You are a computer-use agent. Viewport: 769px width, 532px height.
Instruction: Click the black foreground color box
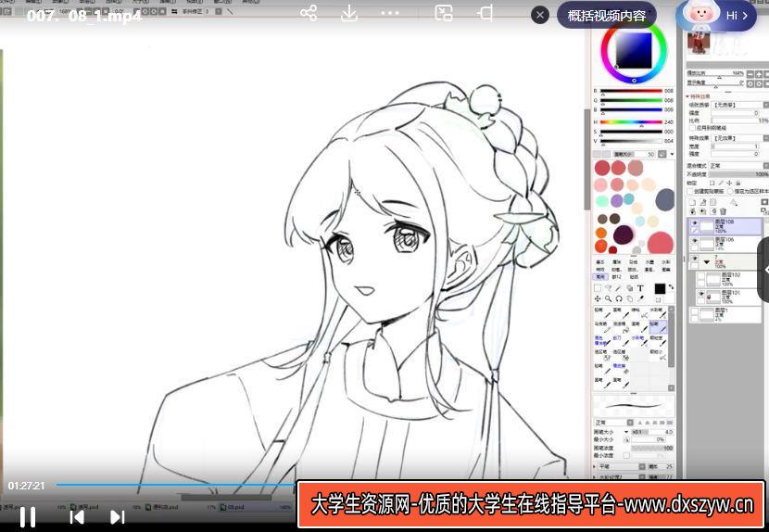660,288
